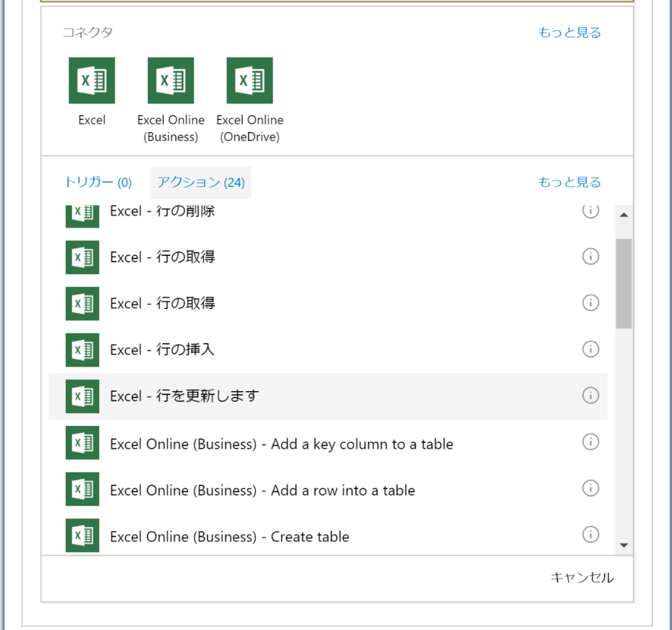Select the Excel - 行の挿入 action
The width and height of the screenshot is (672, 630).
coord(262,349)
